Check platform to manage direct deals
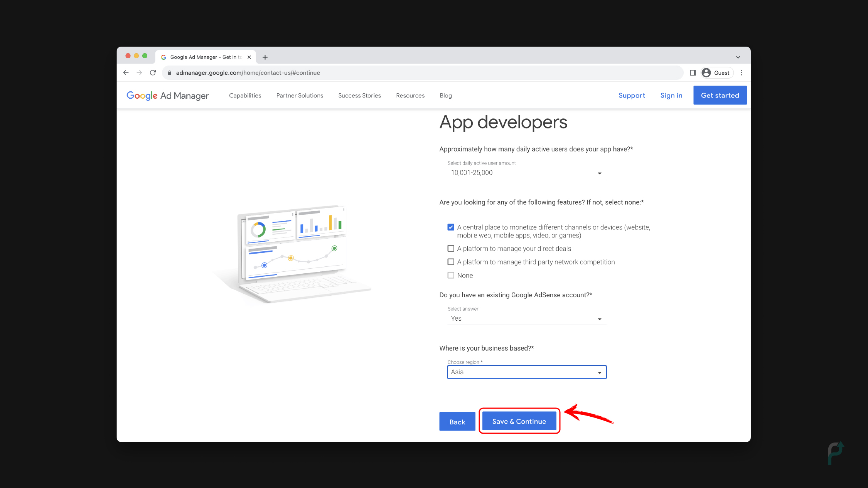 450,249
